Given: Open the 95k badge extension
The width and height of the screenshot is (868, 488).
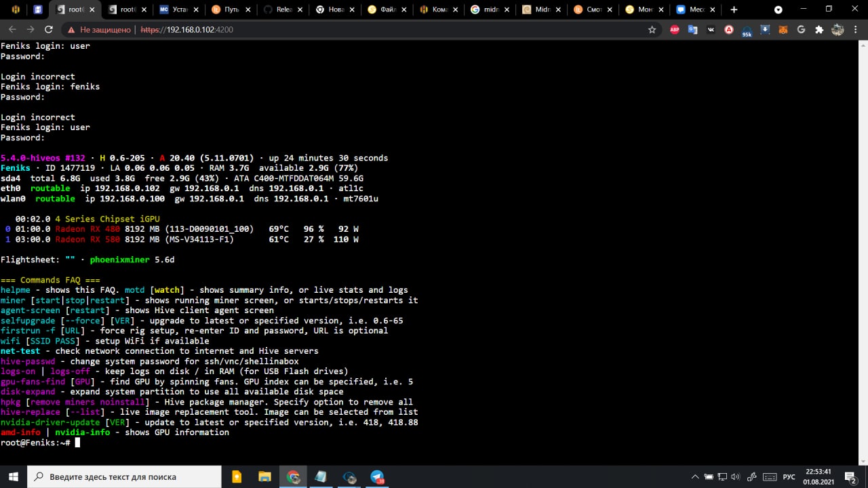Looking at the screenshot, I should coord(747,30).
